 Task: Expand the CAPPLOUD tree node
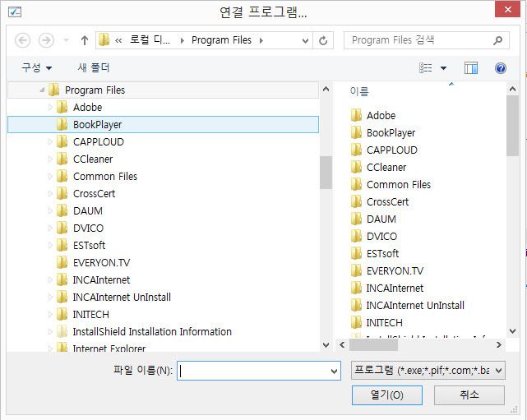coord(50,142)
